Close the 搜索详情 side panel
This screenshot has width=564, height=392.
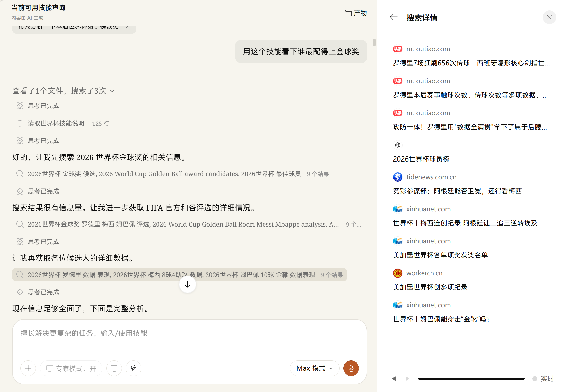[x=549, y=17]
